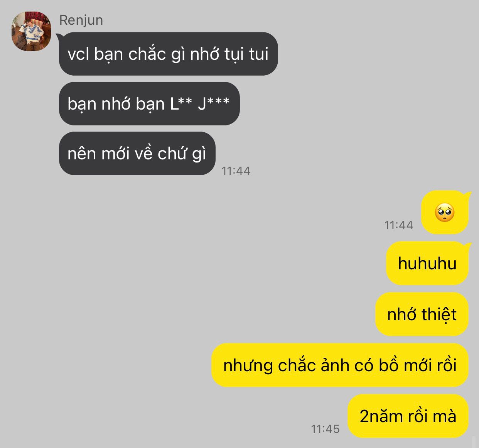Tap the 11:44 timestamp beside the emoji bubble
This screenshot has height=448, width=479.
coord(398,225)
